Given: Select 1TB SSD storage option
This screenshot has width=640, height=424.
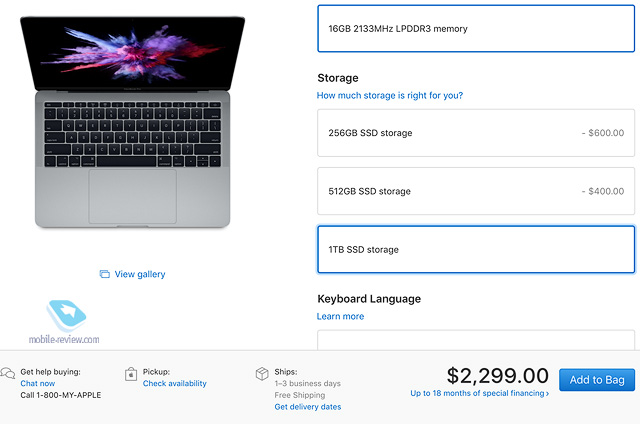Looking at the screenshot, I should click(x=476, y=249).
